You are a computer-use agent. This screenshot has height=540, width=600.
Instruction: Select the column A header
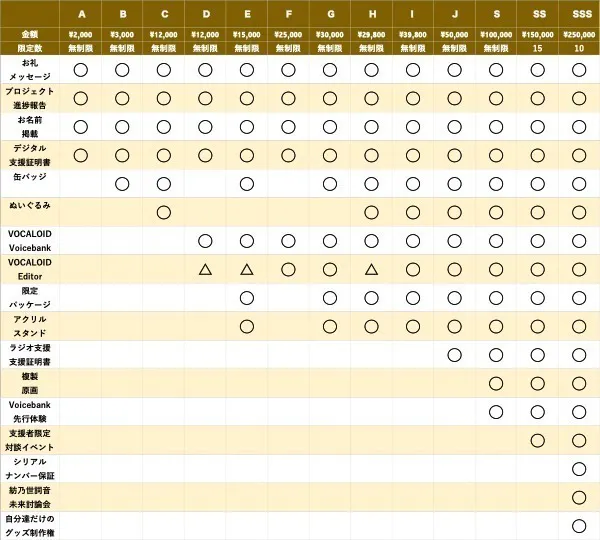[x=81, y=14]
